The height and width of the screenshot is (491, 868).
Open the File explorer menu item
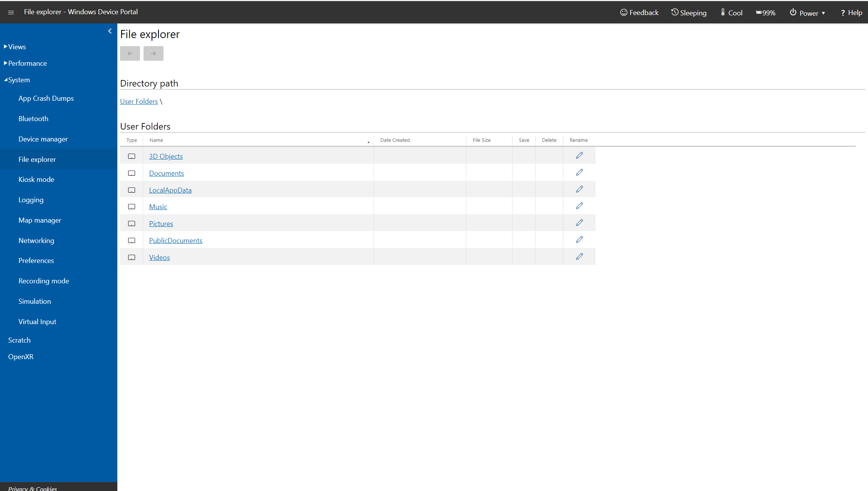point(37,159)
